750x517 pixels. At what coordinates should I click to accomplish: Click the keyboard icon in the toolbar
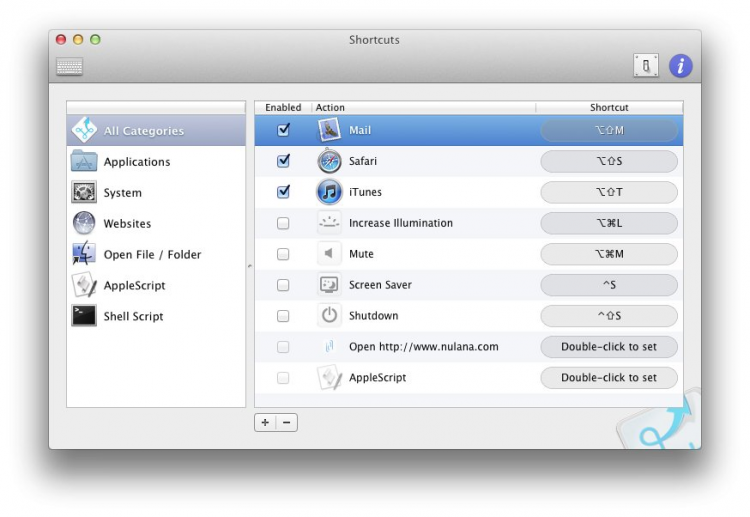click(x=69, y=66)
